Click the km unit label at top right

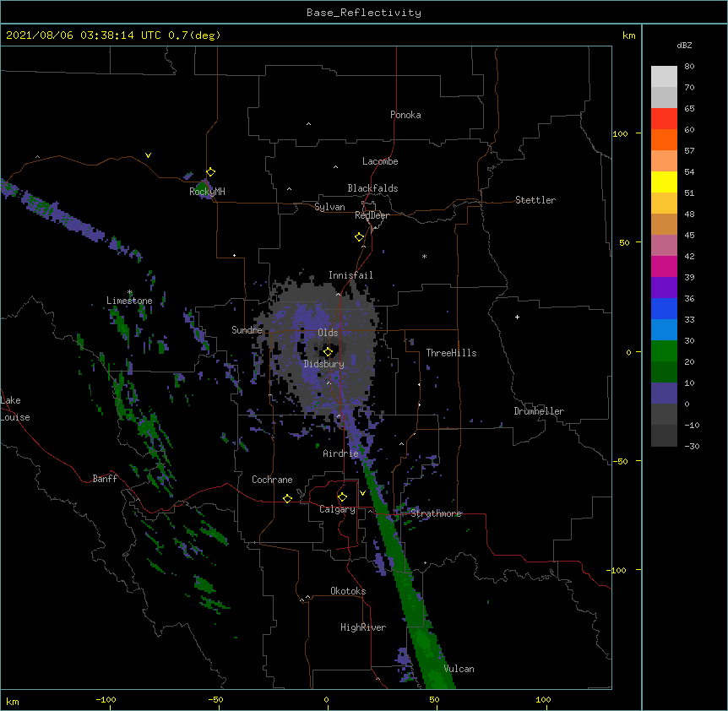tap(628, 35)
